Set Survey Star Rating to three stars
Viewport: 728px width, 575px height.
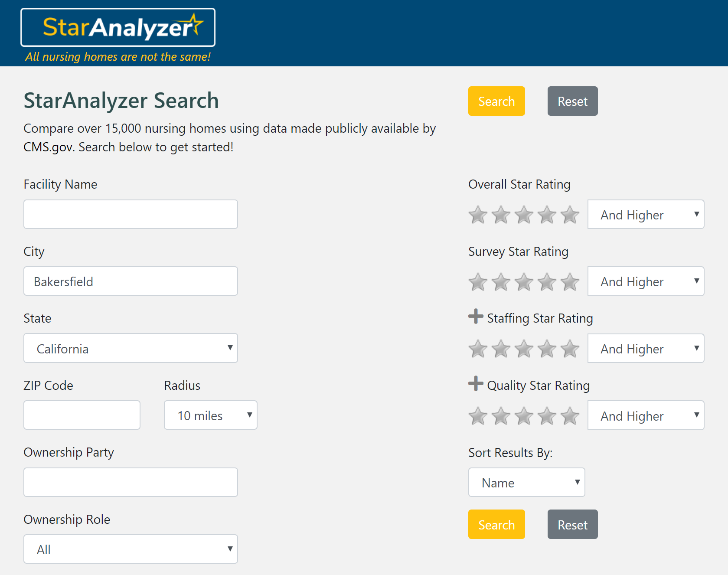(x=524, y=282)
